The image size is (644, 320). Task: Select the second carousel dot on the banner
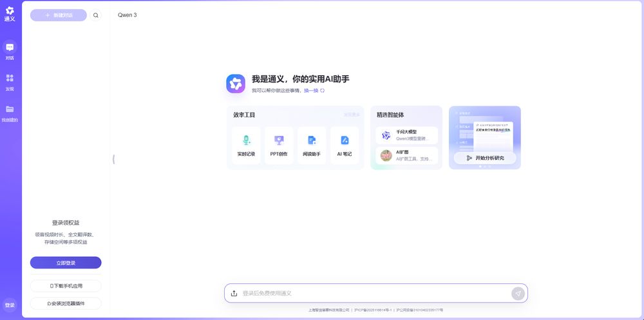[x=485, y=166]
